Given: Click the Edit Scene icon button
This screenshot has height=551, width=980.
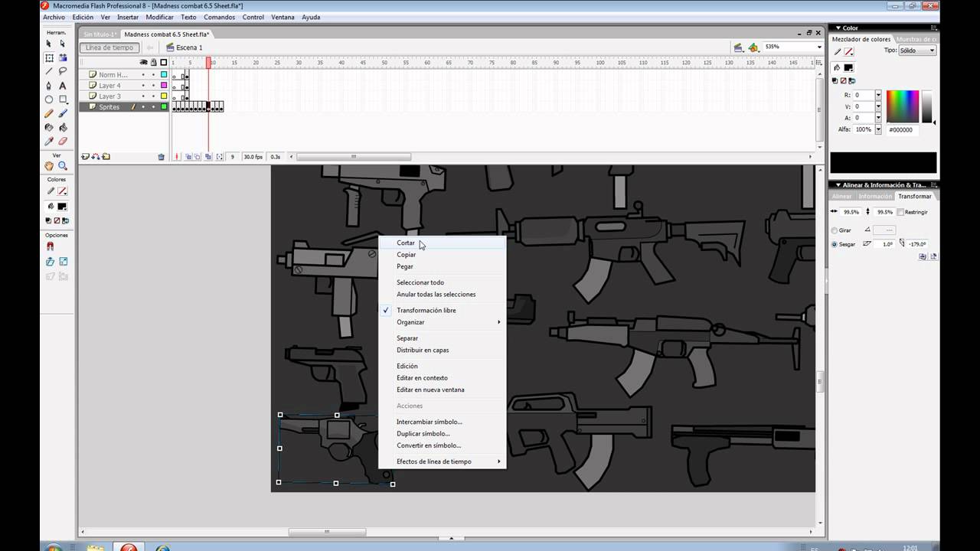Looking at the screenshot, I should (x=738, y=47).
